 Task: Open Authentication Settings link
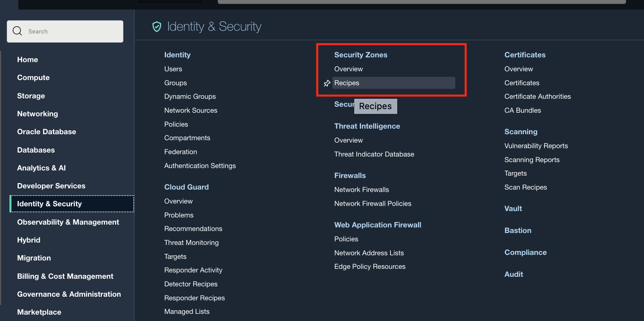coord(200,166)
